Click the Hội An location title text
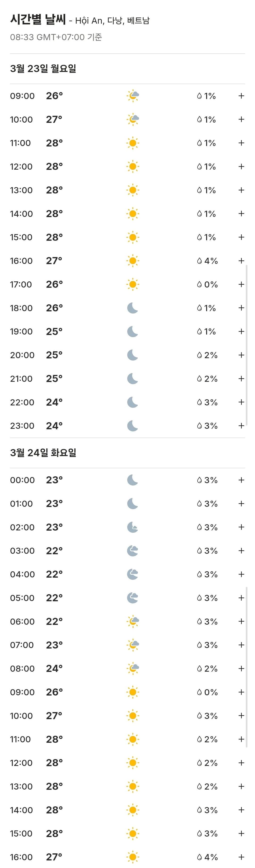Image resolution: width=255 pixels, height=868 pixels. pyautogui.click(x=89, y=21)
